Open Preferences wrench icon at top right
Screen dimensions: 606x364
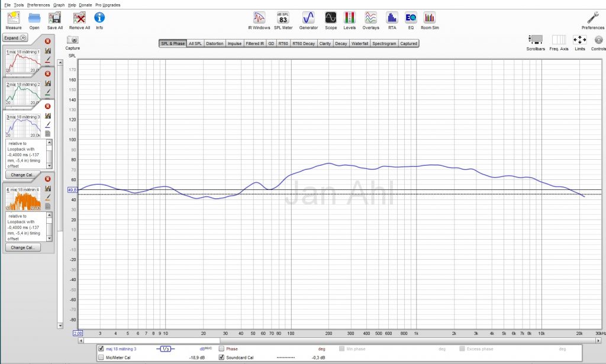tap(593, 18)
